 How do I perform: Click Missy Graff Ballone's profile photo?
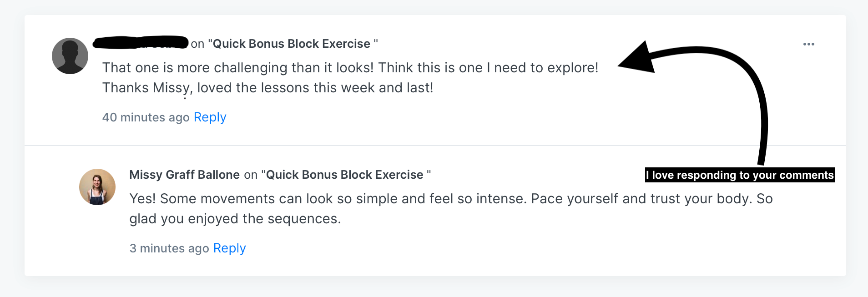click(x=97, y=187)
